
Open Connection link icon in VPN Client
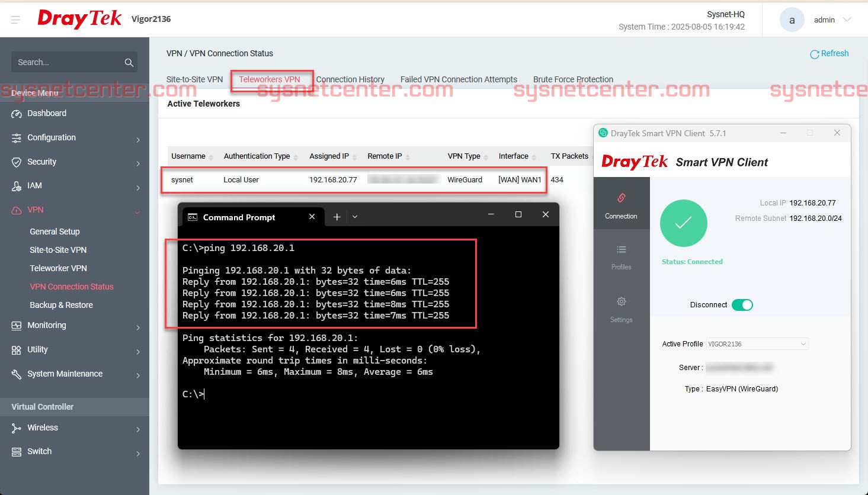[x=622, y=198]
